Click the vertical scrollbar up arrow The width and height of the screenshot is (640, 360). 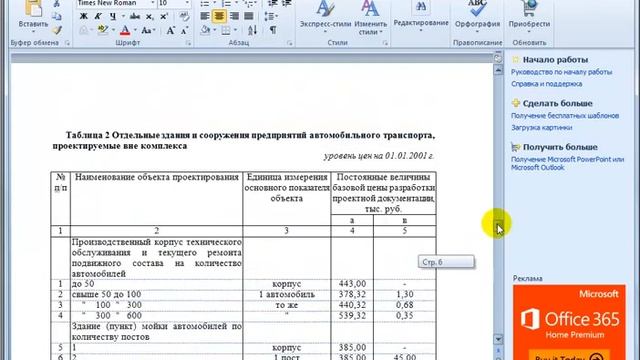coord(498,70)
